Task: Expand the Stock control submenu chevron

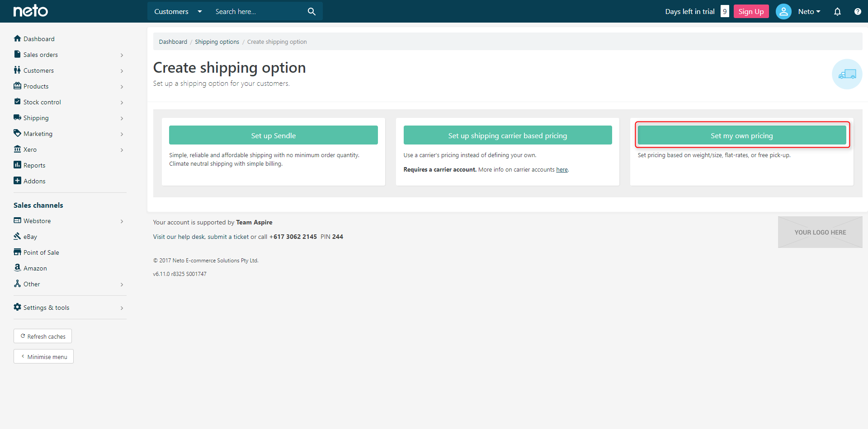Action: pos(122,103)
